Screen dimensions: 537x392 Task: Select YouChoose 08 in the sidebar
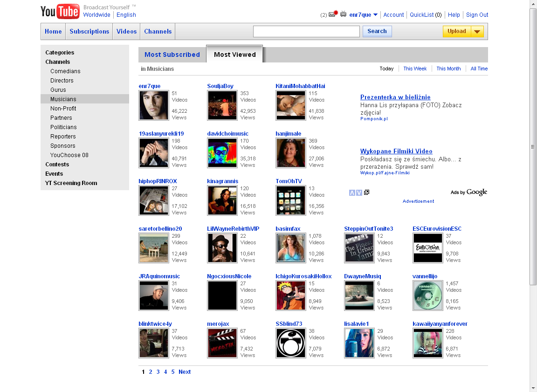[69, 155]
